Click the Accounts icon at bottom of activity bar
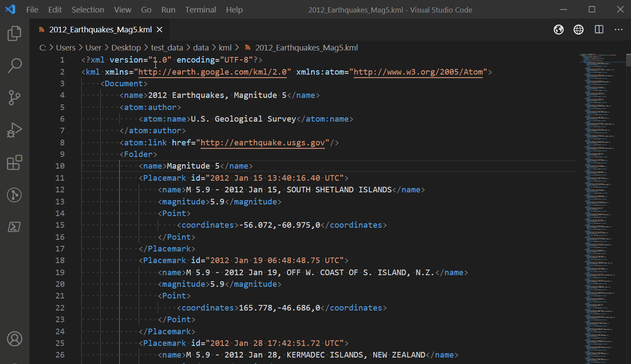This screenshot has height=364, width=631. pyautogui.click(x=14, y=339)
